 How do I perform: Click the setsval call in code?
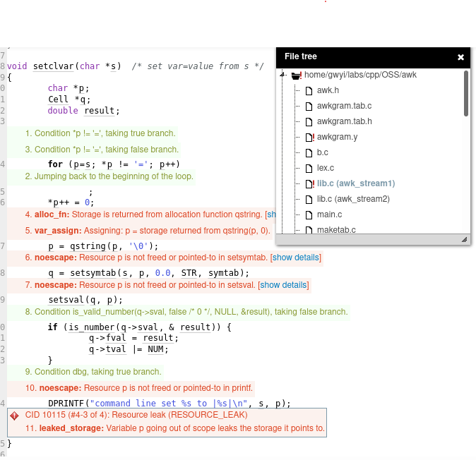[x=66, y=300]
